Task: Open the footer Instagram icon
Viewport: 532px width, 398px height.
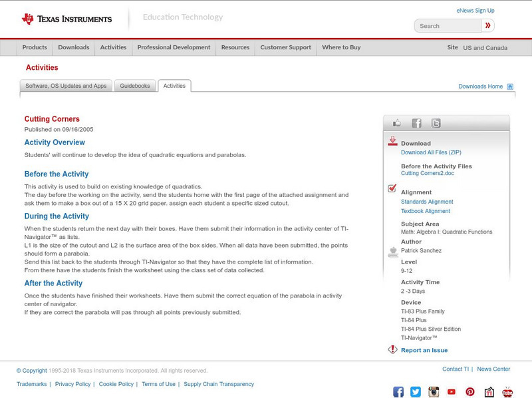Action: pyautogui.click(x=434, y=392)
